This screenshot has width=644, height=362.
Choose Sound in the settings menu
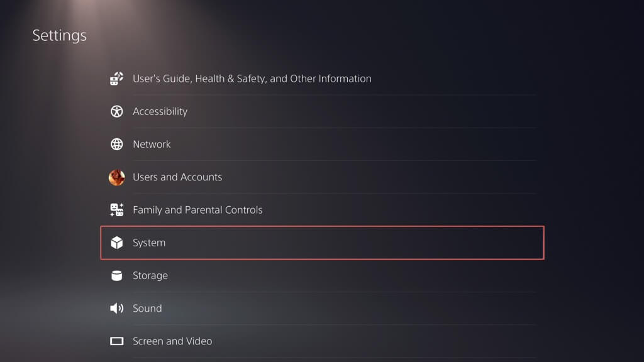tap(147, 308)
